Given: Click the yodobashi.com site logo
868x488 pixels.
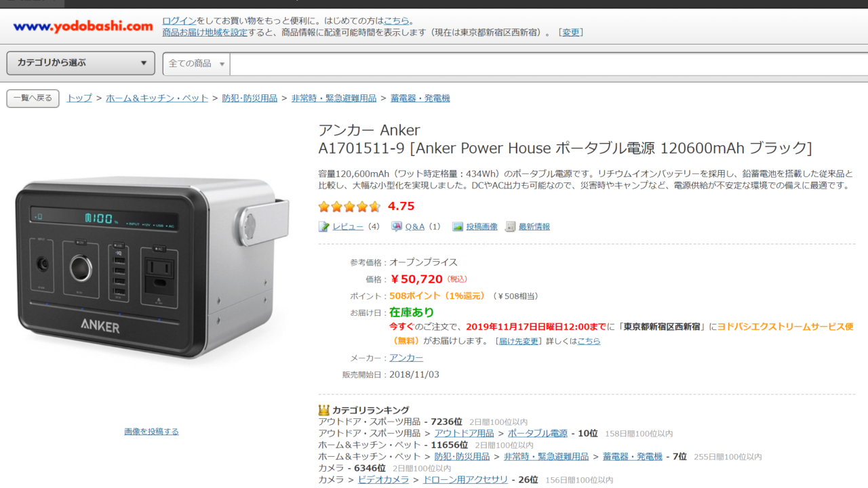Looking at the screenshot, I should (83, 26).
